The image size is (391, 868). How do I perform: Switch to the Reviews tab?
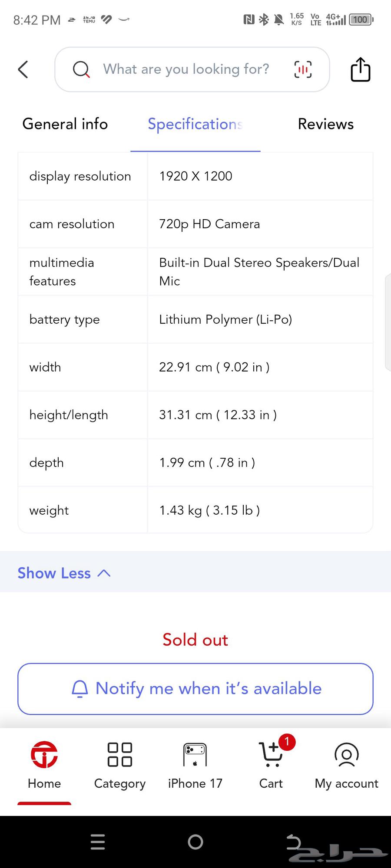[x=325, y=124]
